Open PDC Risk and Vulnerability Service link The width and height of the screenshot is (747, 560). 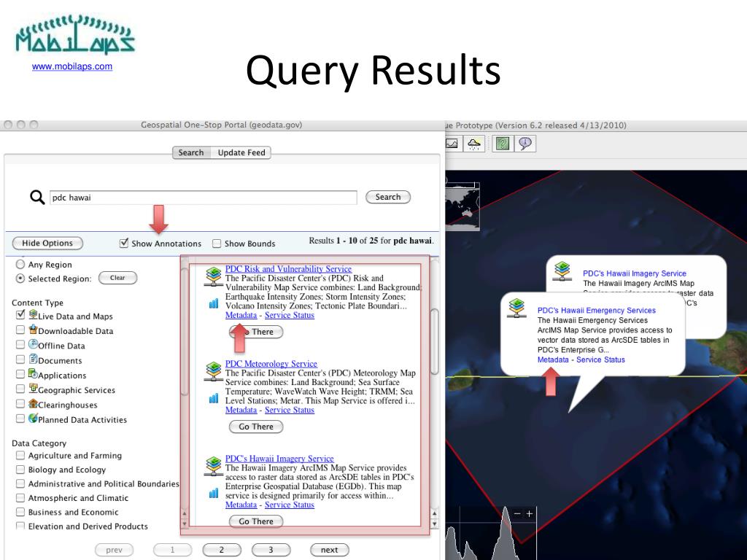288,268
